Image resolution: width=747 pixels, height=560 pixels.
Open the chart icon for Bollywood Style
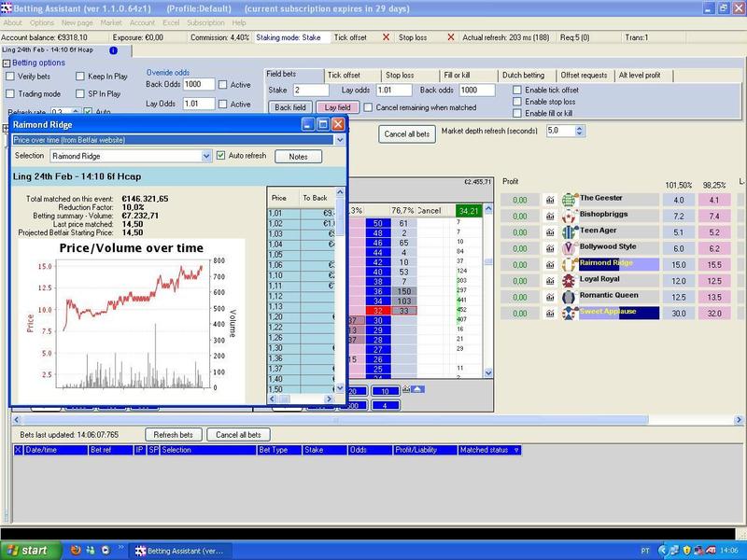click(x=550, y=248)
